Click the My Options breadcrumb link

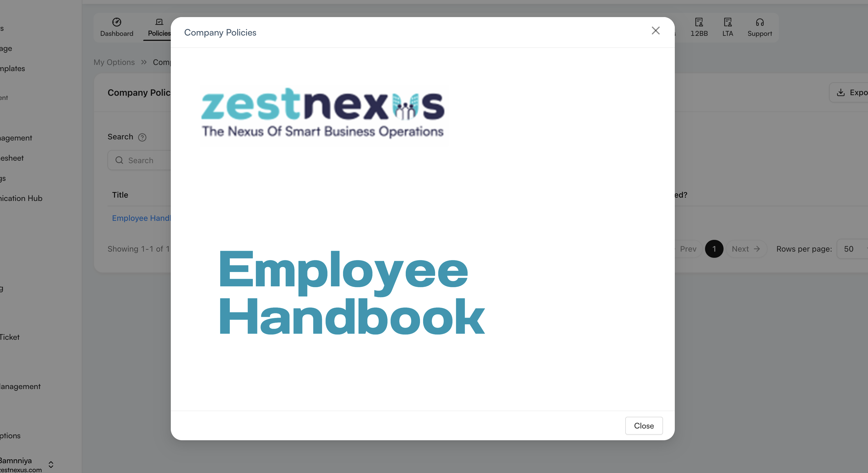coord(114,62)
